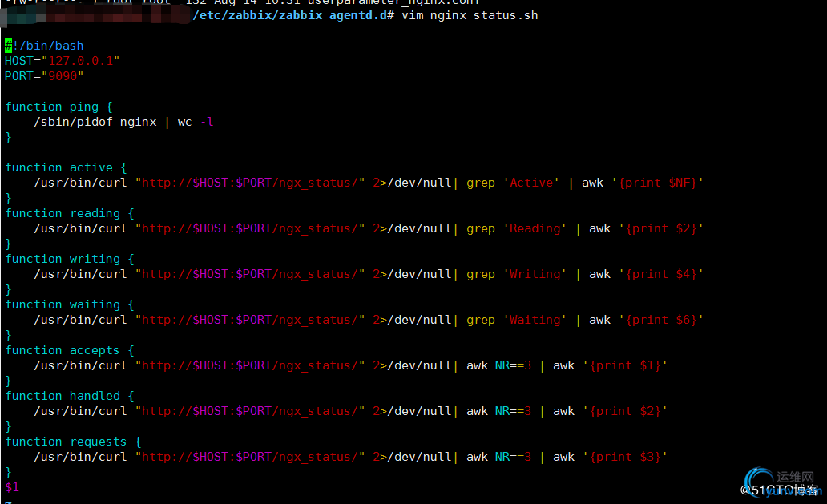The width and height of the screenshot is (827, 504).
Task: Click the 'function active {' line
Action: [x=66, y=167]
